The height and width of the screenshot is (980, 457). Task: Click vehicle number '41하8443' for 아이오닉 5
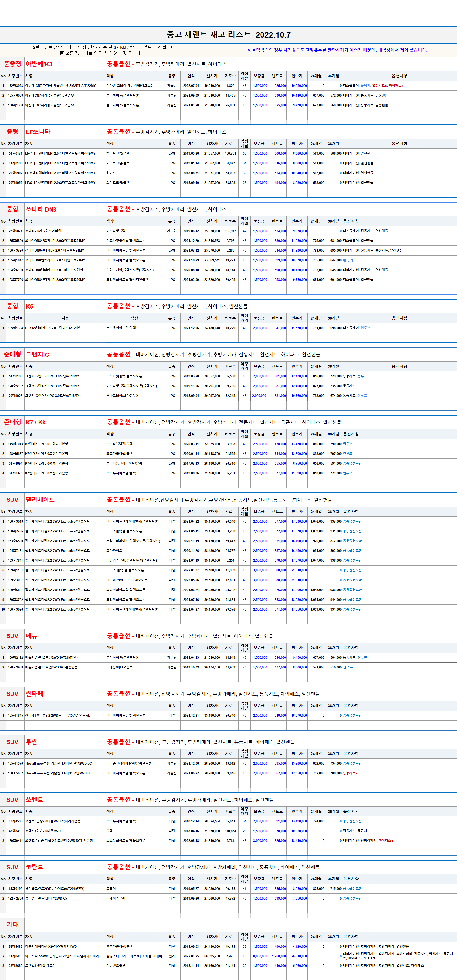tap(15, 956)
